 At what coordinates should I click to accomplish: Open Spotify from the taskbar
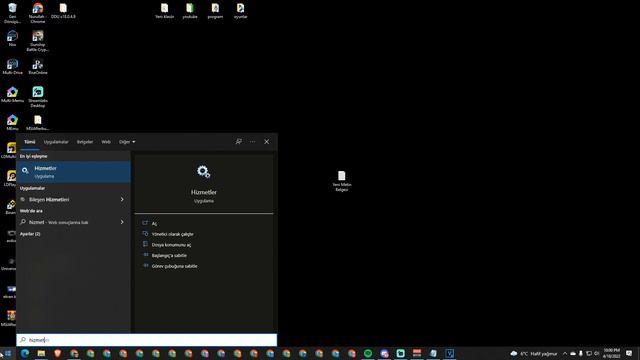coord(368,353)
